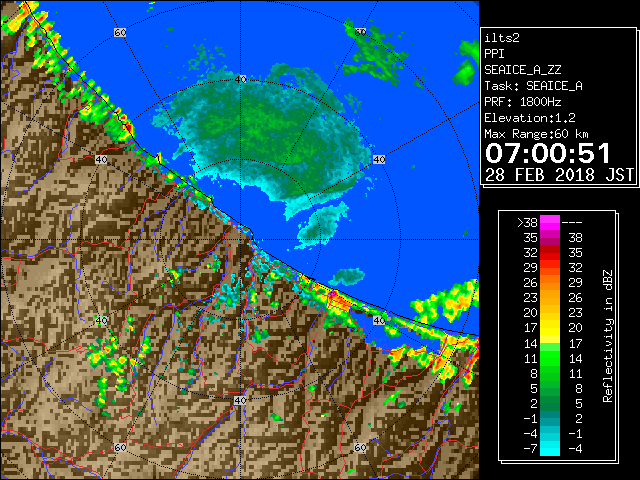Click the '60' ring label at northwest coast

[120, 32]
